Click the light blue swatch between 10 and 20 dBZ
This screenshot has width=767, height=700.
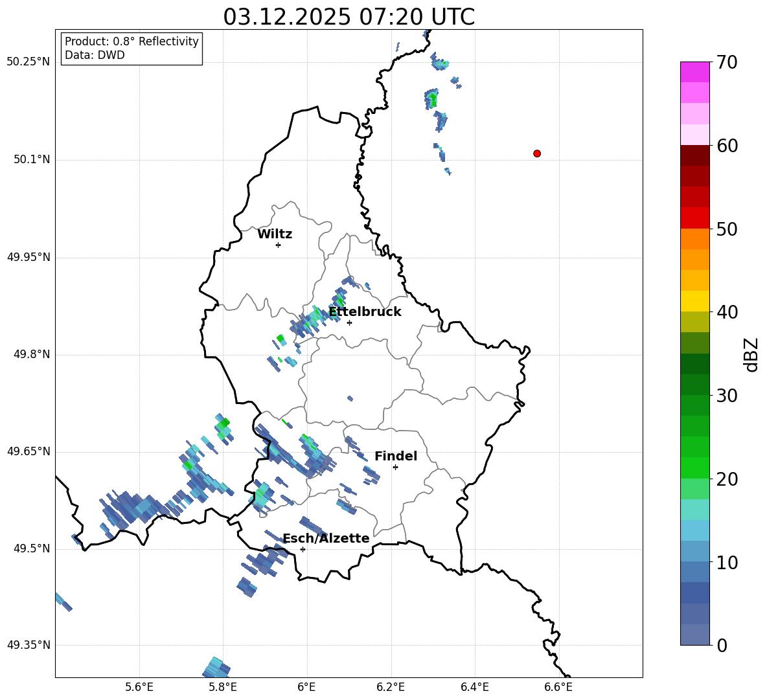695,530
